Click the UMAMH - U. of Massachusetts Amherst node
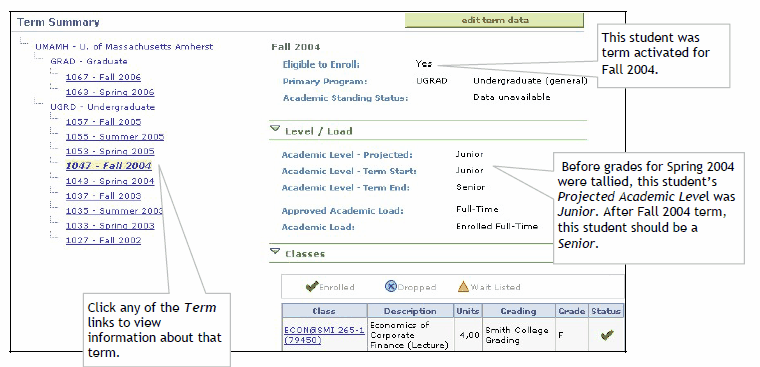760x367 pixels. [x=124, y=47]
